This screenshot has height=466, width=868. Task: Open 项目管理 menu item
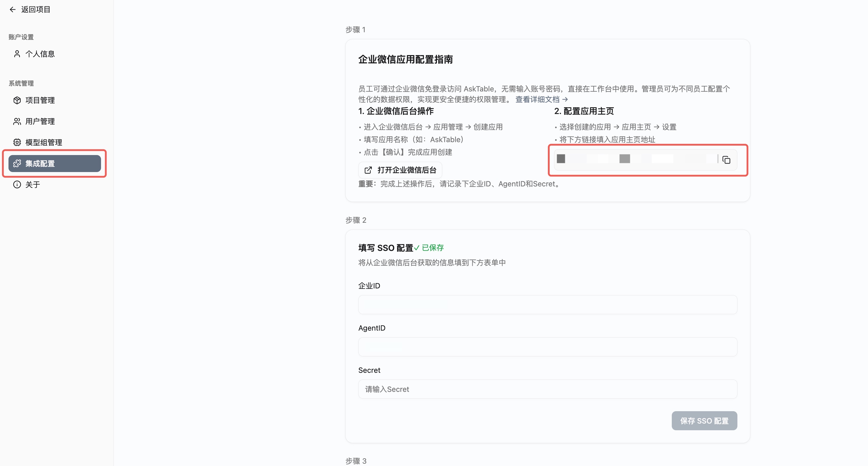(40, 100)
